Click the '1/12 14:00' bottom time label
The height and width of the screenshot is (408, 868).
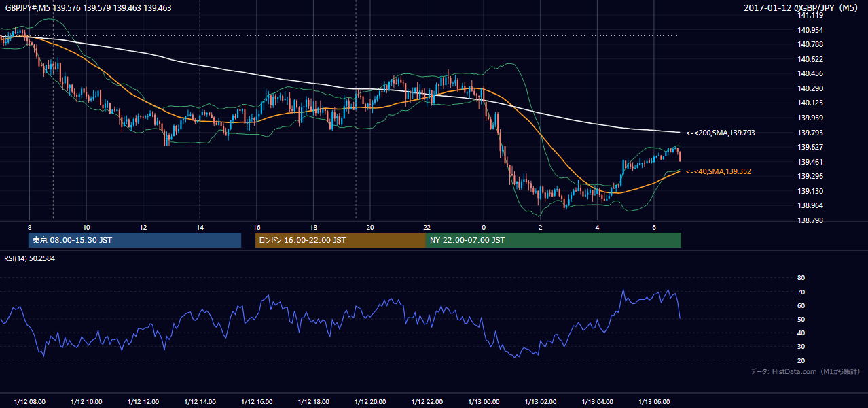pyautogui.click(x=200, y=402)
